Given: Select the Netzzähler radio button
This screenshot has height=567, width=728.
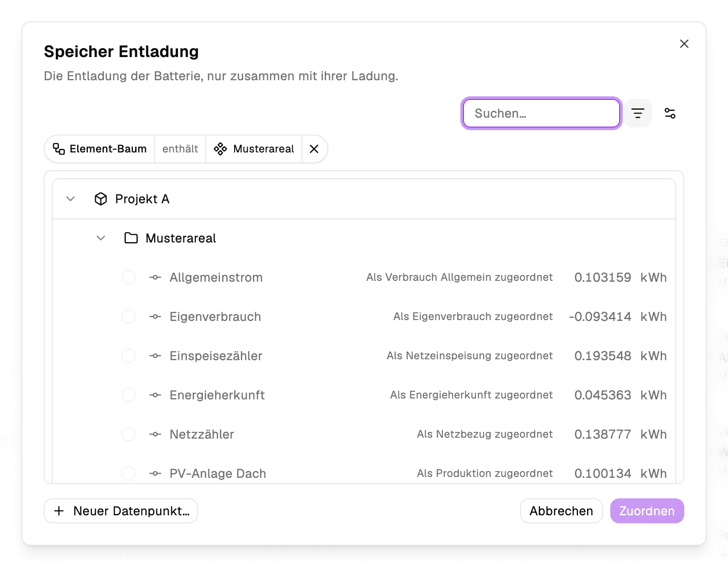Looking at the screenshot, I should point(128,434).
